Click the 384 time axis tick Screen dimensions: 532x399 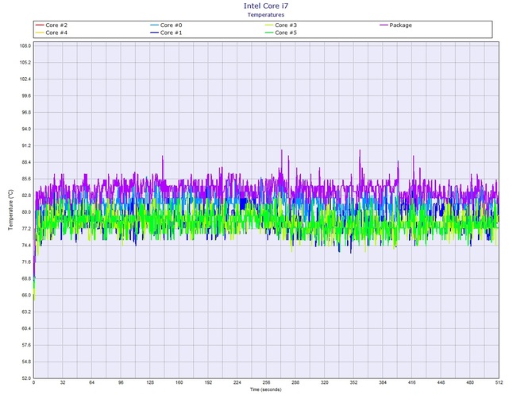383,382
